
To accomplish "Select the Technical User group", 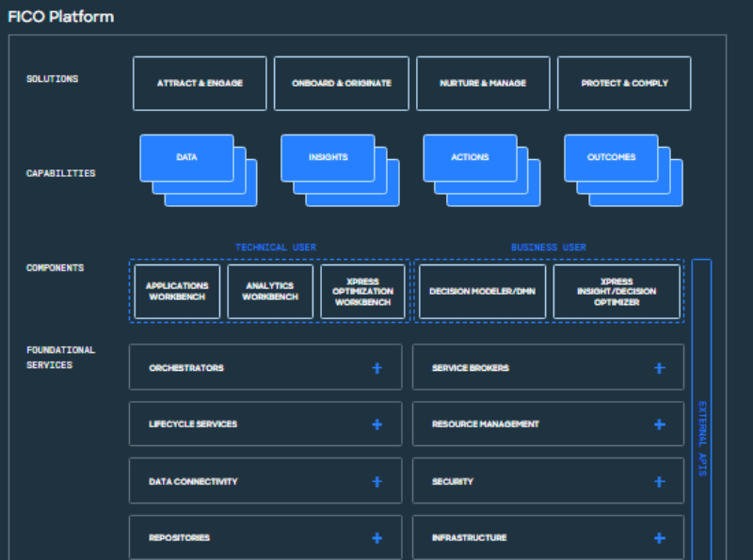I will [x=275, y=247].
